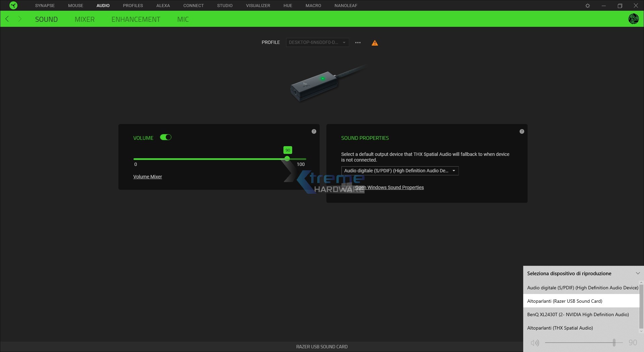Screen dimensions: 644x352
Task: Click the forward navigation arrow
Action: coord(19,19)
